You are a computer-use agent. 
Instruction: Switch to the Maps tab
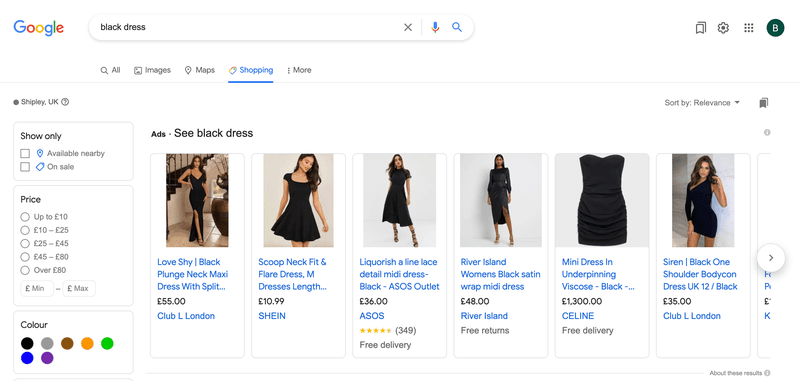point(199,70)
